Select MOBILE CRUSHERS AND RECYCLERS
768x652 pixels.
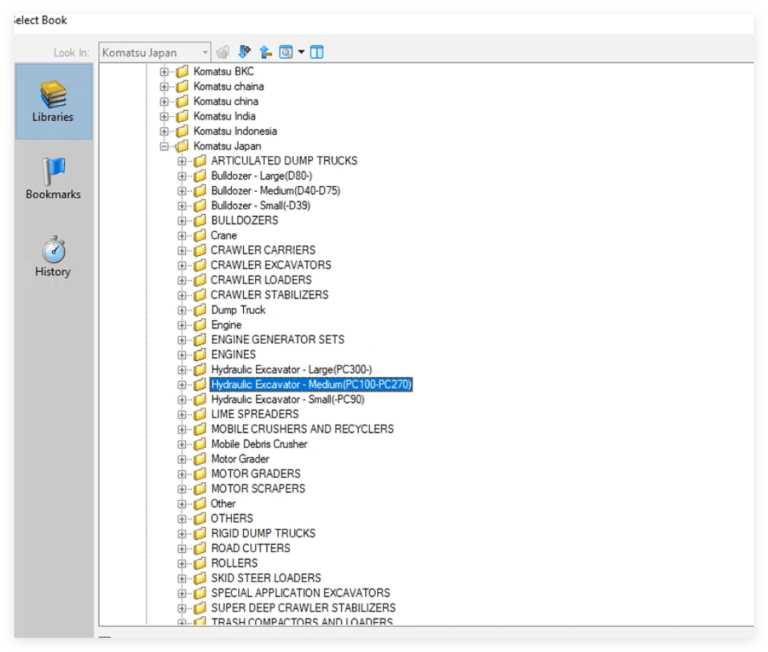pos(302,429)
